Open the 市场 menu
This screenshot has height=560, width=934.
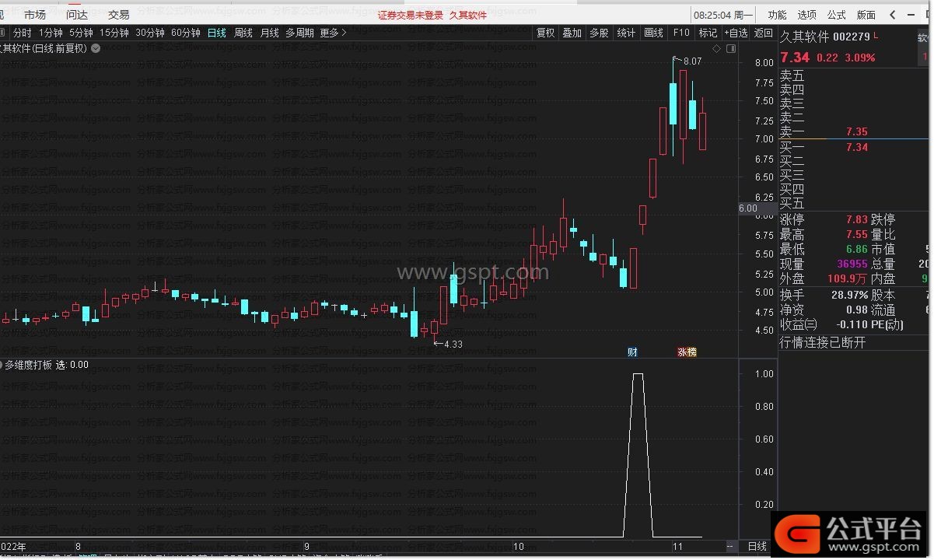click(x=35, y=15)
